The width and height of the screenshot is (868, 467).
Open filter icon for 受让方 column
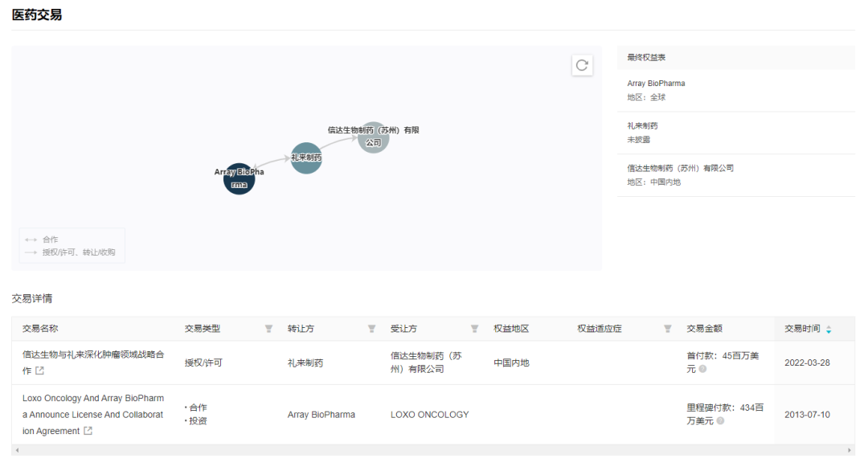(x=474, y=329)
